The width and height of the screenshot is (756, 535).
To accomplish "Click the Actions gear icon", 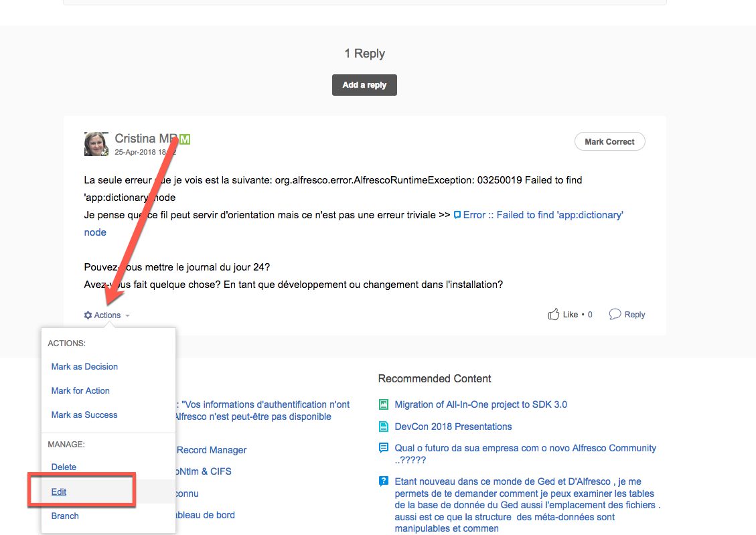I will click(x=88, y=315).
